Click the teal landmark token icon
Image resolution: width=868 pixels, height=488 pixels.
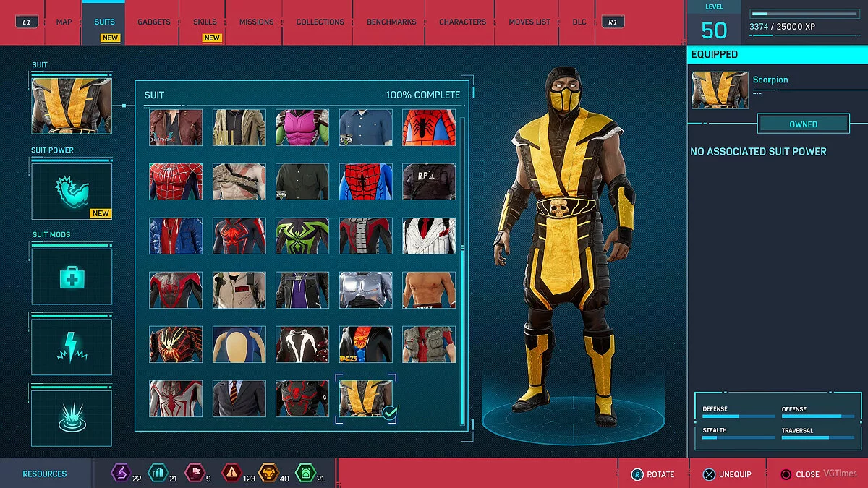click(x=157, y=474)
